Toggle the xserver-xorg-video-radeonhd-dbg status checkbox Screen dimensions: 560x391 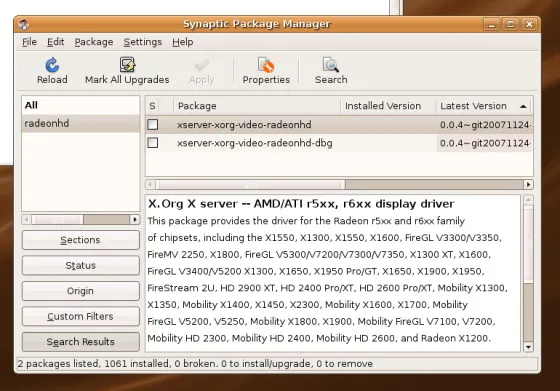pyautogui.click(x=153, y=143)
